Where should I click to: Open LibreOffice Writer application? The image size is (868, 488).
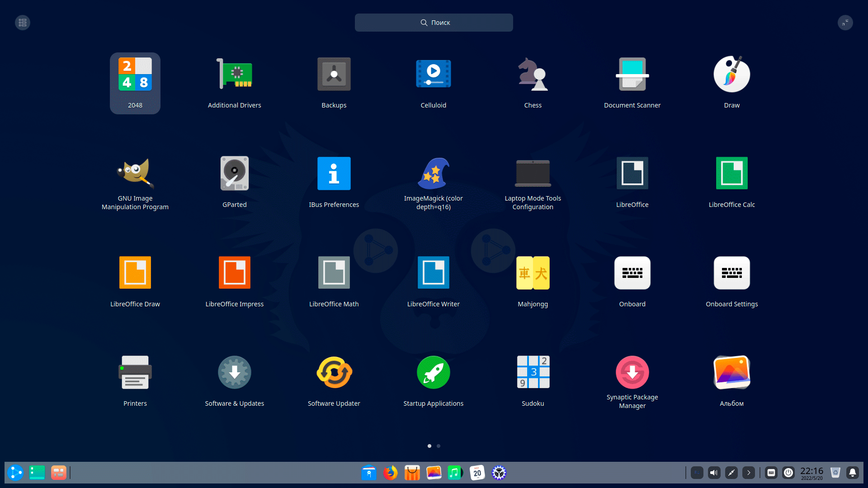(433, 273)
